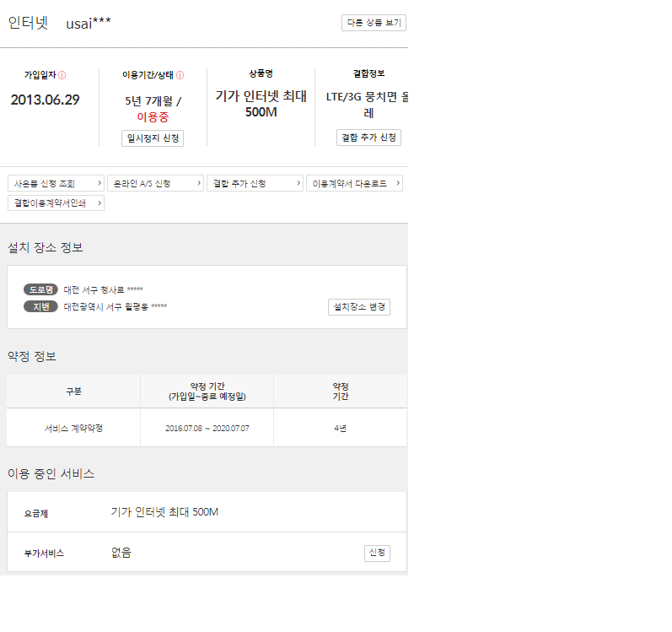Click the 설치장소 변경 button

pos(359,307)
